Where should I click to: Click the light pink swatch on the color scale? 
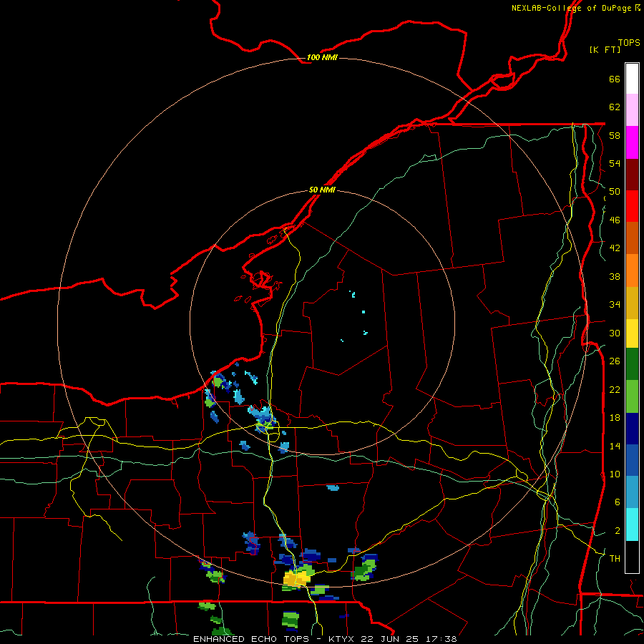(x=632, y=109)
